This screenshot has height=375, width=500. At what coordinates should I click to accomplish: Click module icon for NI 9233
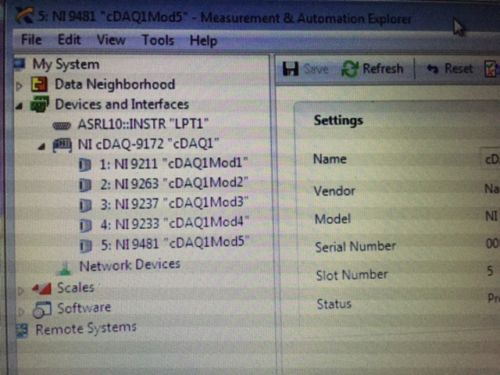tap(86, 226)
